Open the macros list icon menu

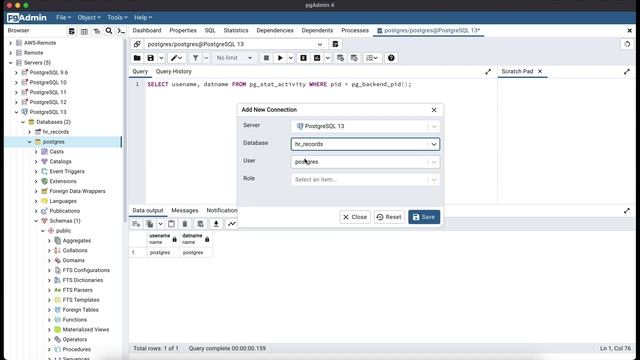[x=371, y=58]
